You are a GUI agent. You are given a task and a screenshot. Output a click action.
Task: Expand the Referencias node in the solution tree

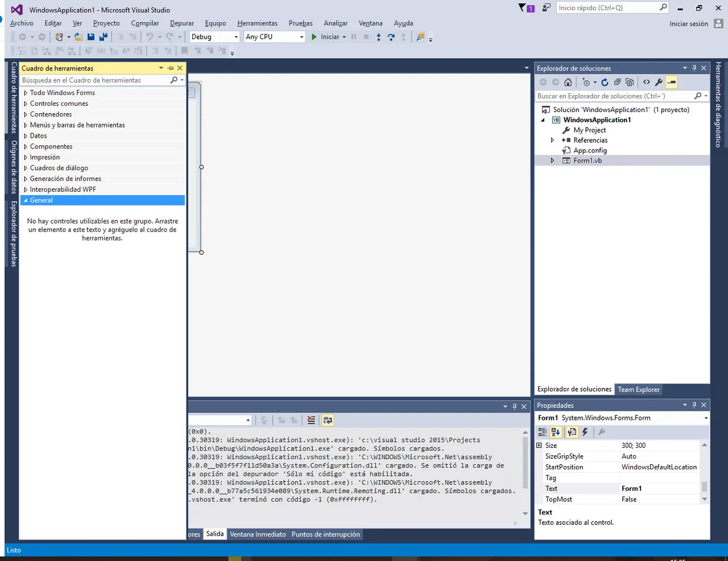click(552, 140)
